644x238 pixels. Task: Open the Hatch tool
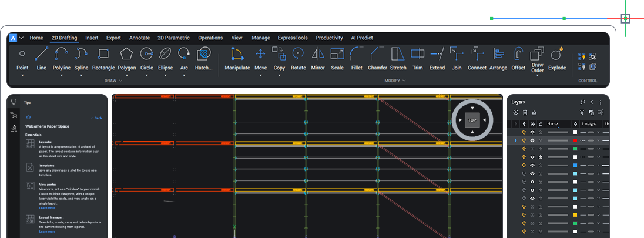(x=204, y=53)
